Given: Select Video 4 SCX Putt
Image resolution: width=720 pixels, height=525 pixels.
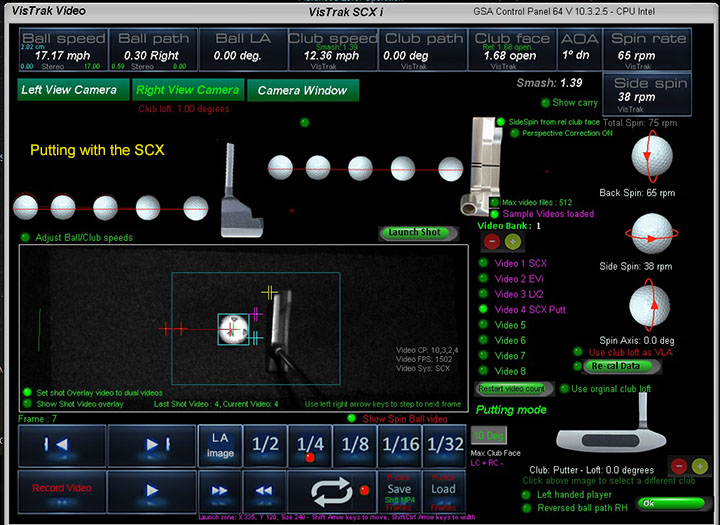Looking at the screenshot, I should (483, 309).
